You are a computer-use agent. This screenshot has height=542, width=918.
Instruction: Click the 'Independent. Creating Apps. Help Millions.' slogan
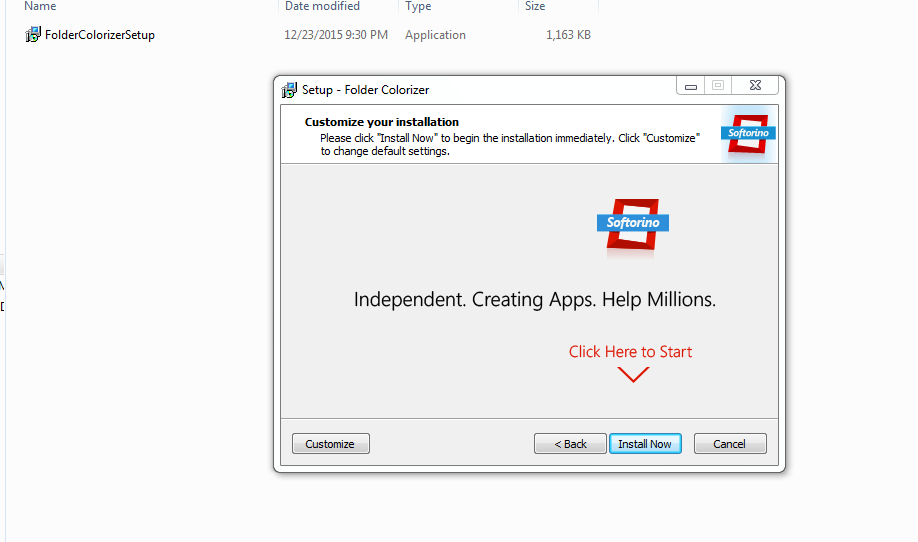tap(535, 300)
